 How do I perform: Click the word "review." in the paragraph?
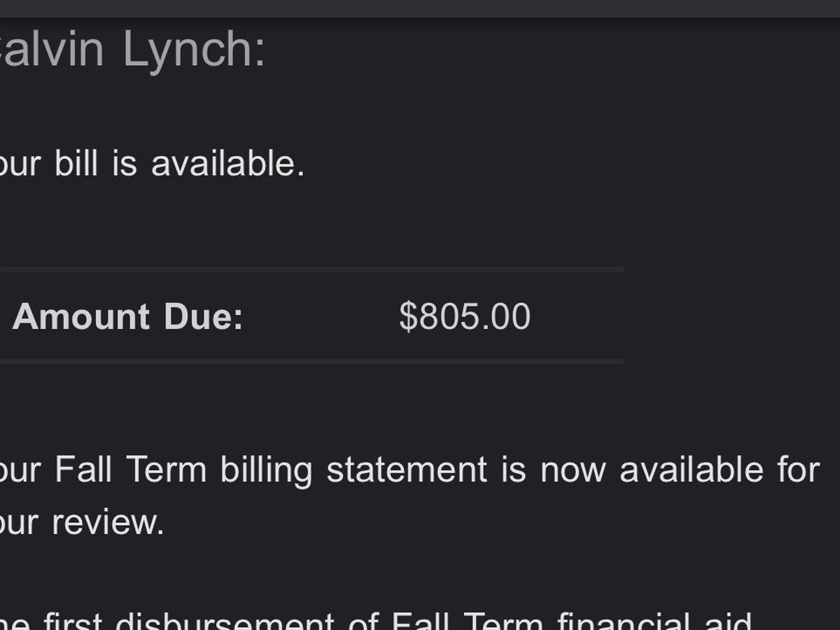[108, 523]
